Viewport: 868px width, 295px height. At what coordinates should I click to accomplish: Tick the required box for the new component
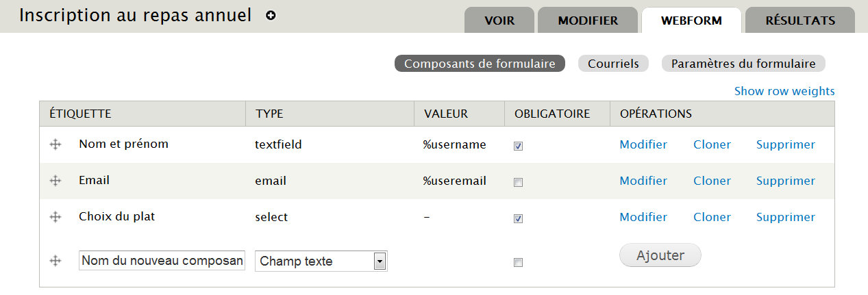coord(519,262)
